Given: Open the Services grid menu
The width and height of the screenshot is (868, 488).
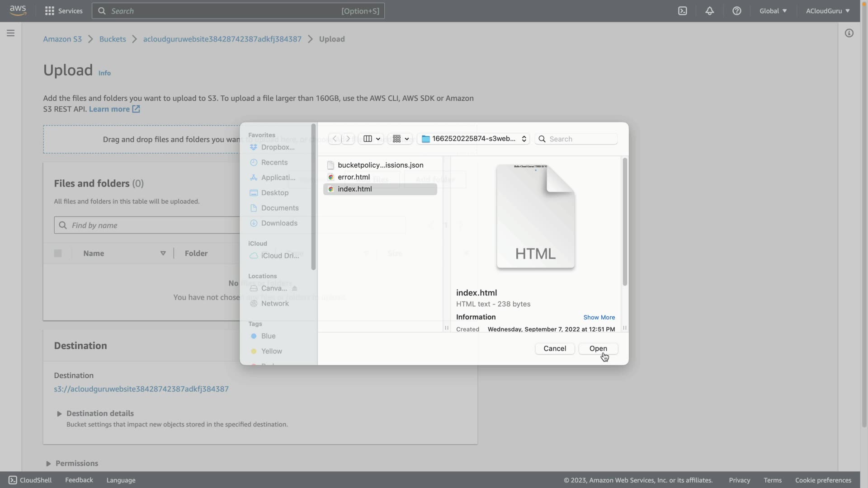Looking at the screenshot, I should 50,11.
